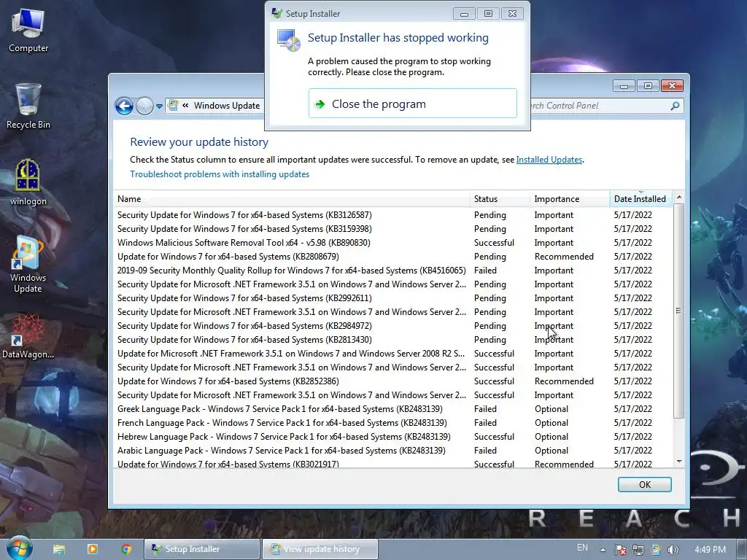Select the KB2984972 security update row
Image resolution: width=747 pixels, height=560 pixels.
coord(393,326)
